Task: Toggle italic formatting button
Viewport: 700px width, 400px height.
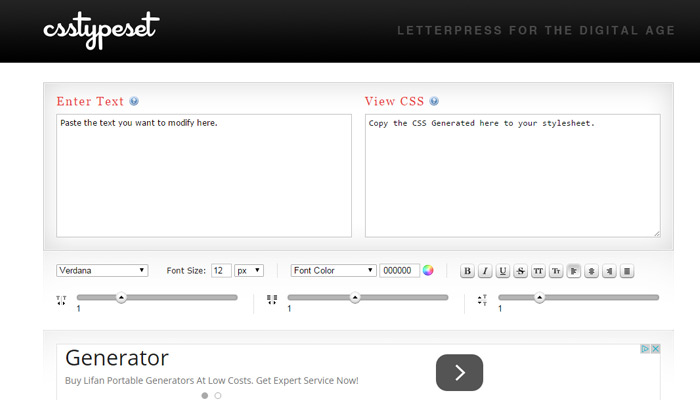Action: click(485, 271)
